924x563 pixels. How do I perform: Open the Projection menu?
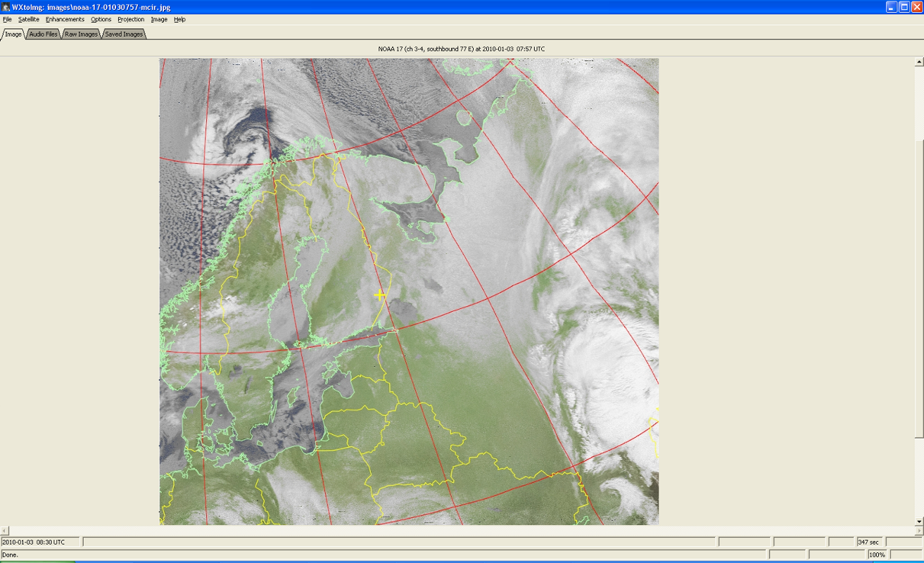pos(131,20)
